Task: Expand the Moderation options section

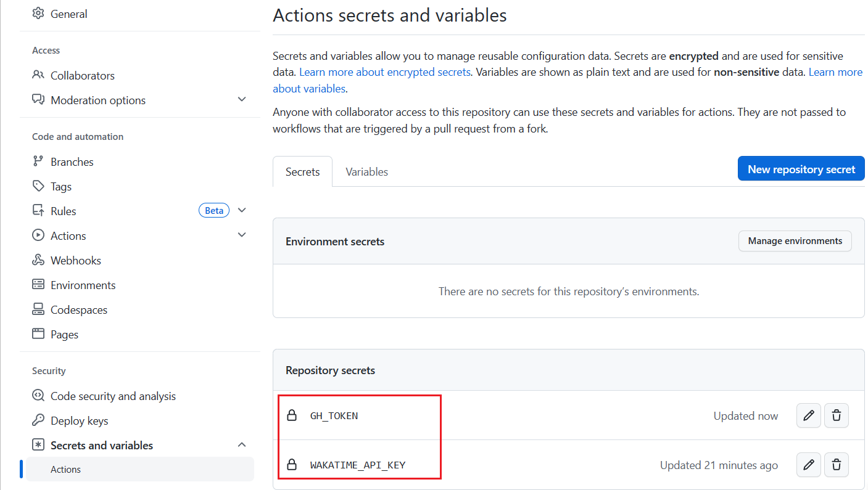Action: (x=242, y=100)
